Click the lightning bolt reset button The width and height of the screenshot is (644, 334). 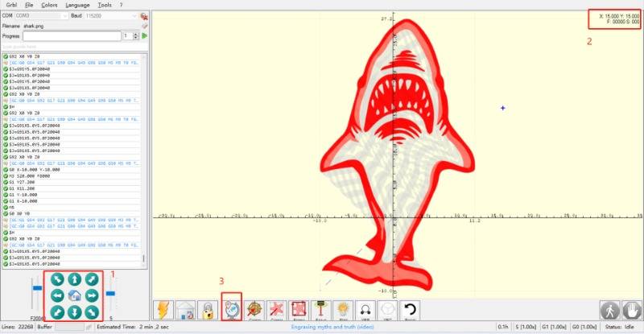(x=163, y=310)
